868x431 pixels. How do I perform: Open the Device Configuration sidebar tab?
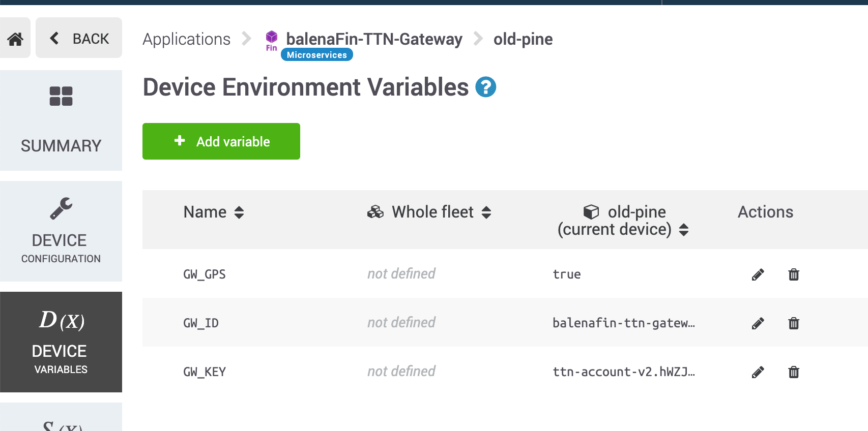(61, 231)
